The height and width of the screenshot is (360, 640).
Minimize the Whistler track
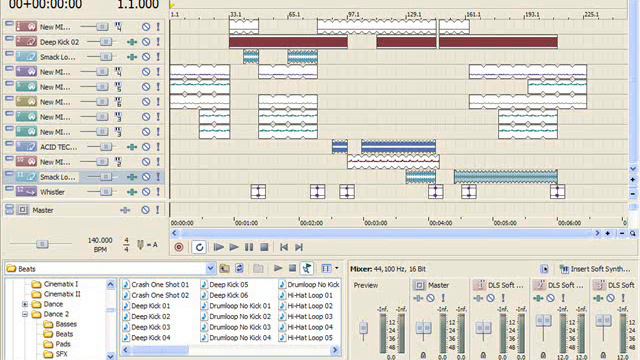9,189
